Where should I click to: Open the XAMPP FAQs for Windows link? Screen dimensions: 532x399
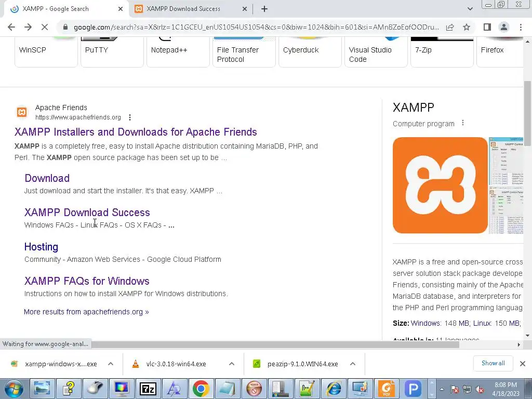(87, 281)
